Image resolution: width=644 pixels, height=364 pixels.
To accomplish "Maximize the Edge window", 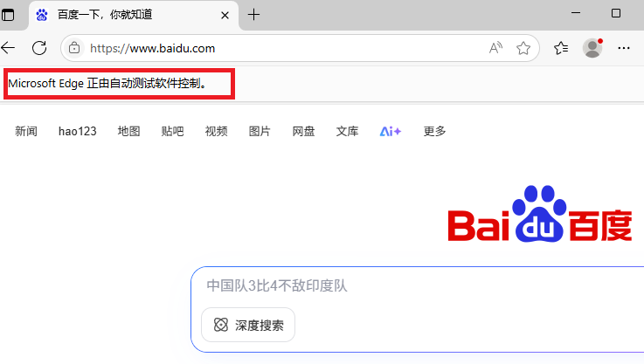I will pyautogui.click(x=616, y=13).
